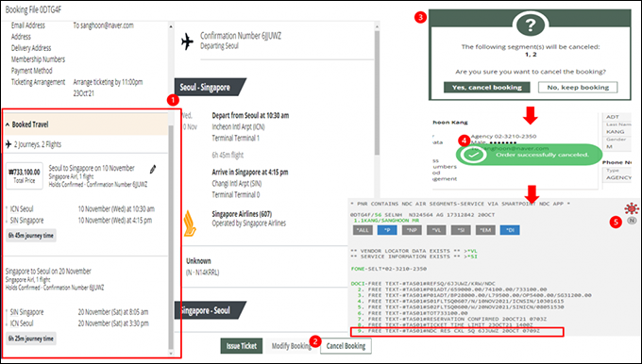This screenshot has height=364, width=642.
Task: Click the *ALL button in PNR
Action: (363, 230)
